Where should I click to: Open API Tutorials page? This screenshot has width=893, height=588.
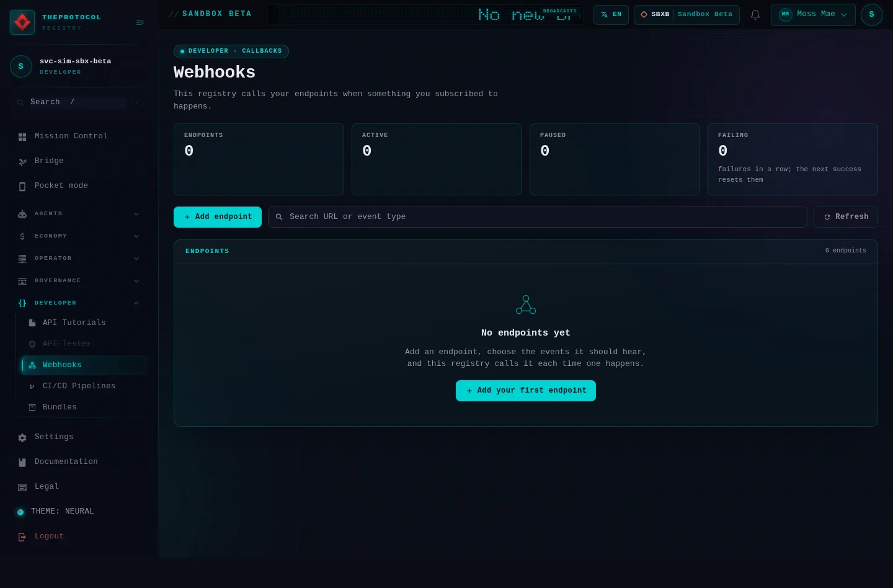pos(85,323)
